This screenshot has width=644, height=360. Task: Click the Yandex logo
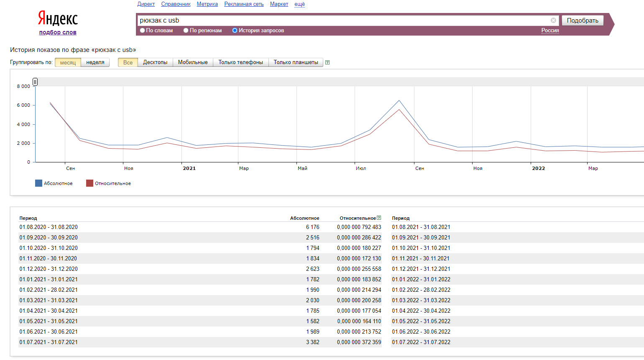coord(58,19)
